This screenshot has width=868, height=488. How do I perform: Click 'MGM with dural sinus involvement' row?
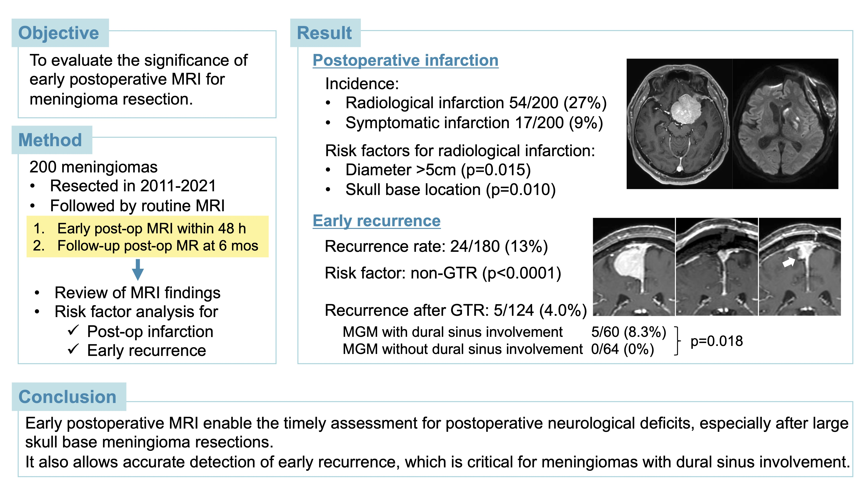click(x=505, y=332)
